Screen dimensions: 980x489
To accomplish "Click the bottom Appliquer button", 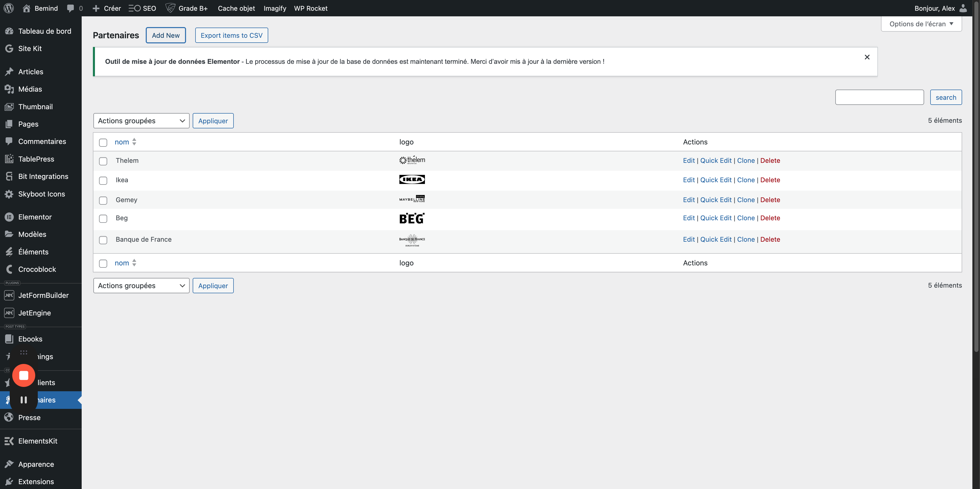I will 213,285.
